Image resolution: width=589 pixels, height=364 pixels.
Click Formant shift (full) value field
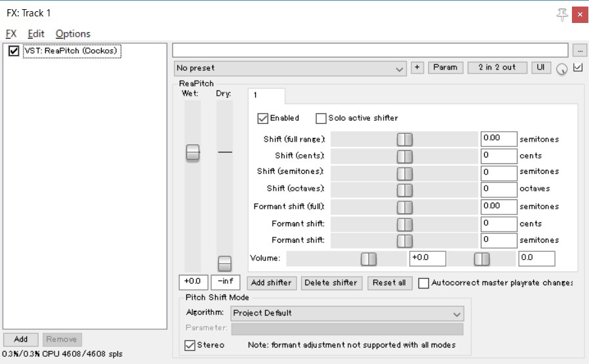click(499, 207)
